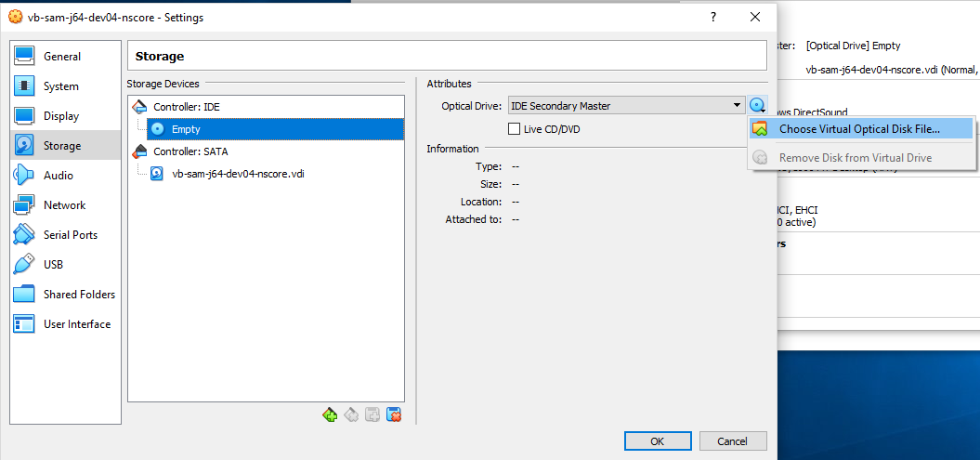Click the Information section label
This screenshot has height=460, width=980.
[452, 149]
